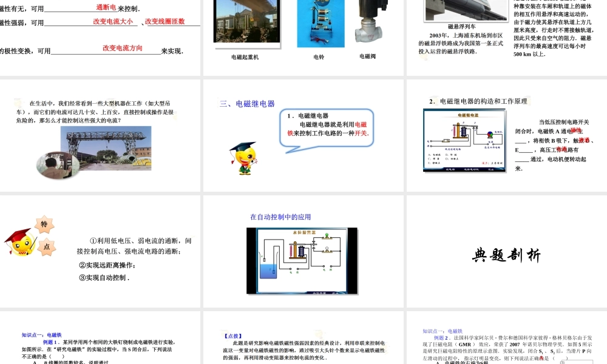Screen dimensions: 607x364
Task: Select the 在自动控制中的应用 slide
Action: (304, 251)
